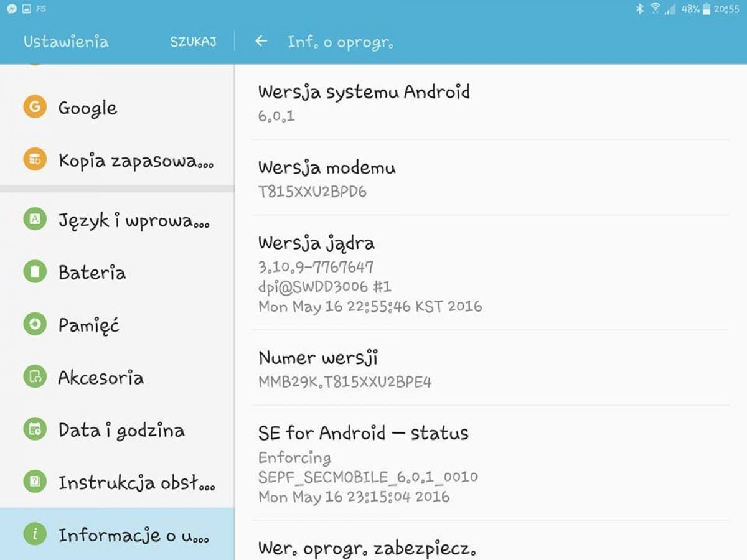Tap date Mon May 16 23:15:04 2016
Screen dimensions: 747x560
(354, 497)
